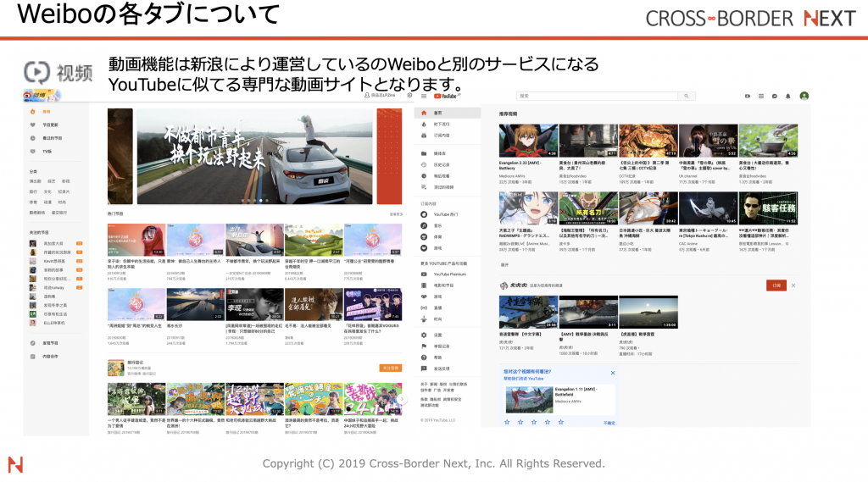Click the Weibo video (视频) logo
The height and width of the screenshot is (482, 868).
tap(58, 73)
